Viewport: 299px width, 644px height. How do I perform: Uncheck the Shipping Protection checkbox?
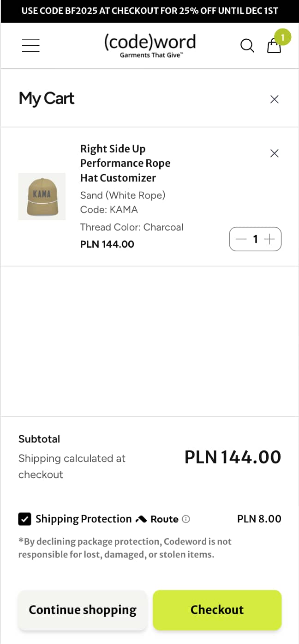coord(25,518)
